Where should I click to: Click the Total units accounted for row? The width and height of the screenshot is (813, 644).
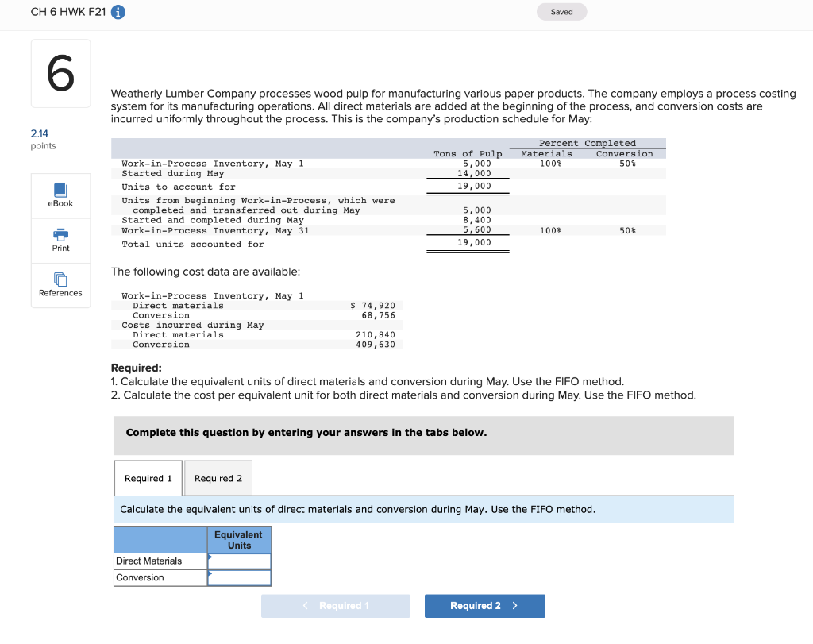click(x=388, y=244)
